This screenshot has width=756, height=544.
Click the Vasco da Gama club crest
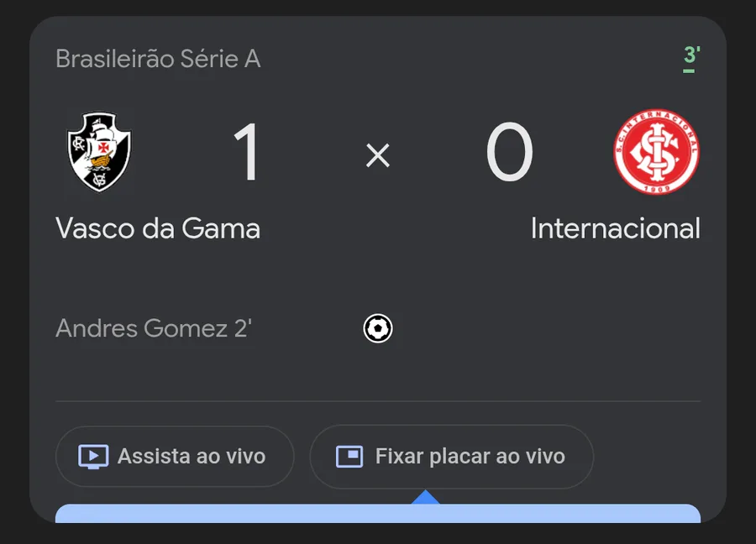click(x=99, y=153)
